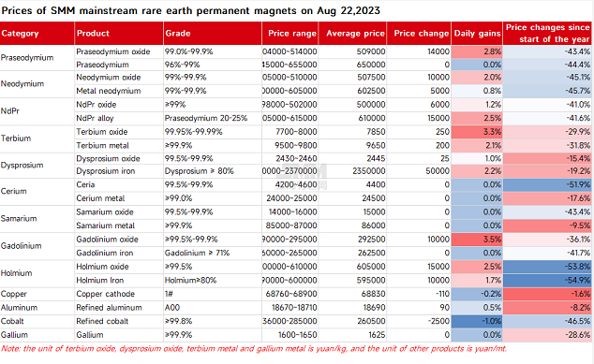
Task: Click the Gadolinium oxide 3.5% cell
Action: [x=477, y=240]
